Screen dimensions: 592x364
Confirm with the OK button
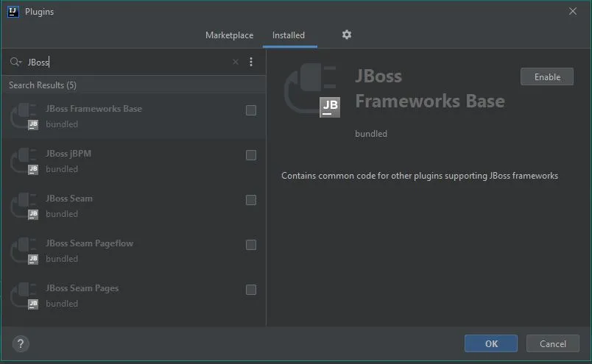[491, 343]
